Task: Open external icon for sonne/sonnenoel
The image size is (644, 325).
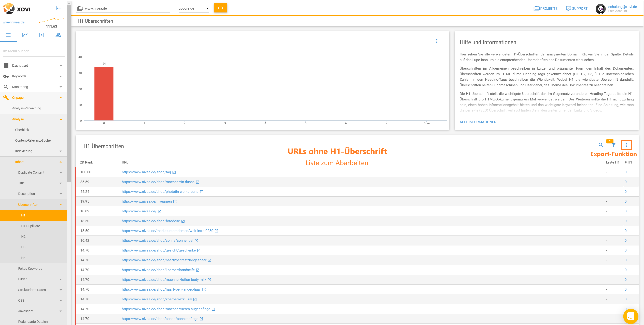Action: point(196,241)
